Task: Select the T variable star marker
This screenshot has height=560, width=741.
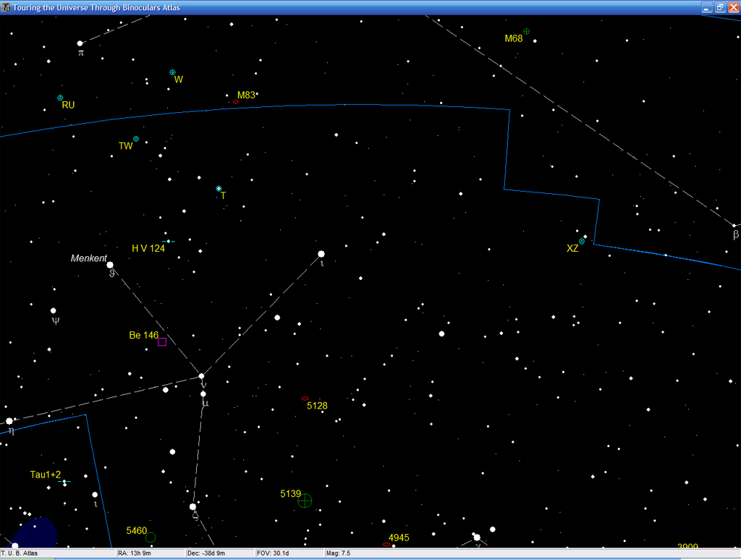Action: pos(219,189)
